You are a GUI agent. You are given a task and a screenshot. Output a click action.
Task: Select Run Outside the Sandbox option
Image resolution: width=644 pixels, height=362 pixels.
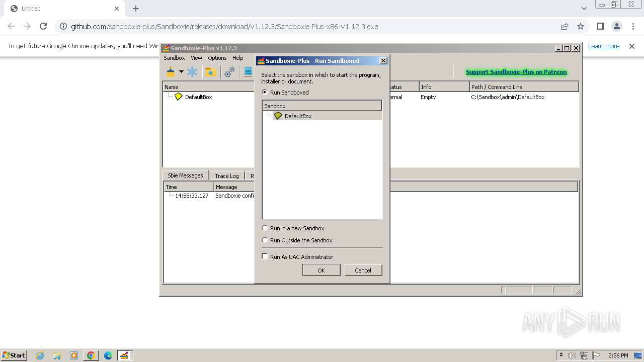[265, 240]
